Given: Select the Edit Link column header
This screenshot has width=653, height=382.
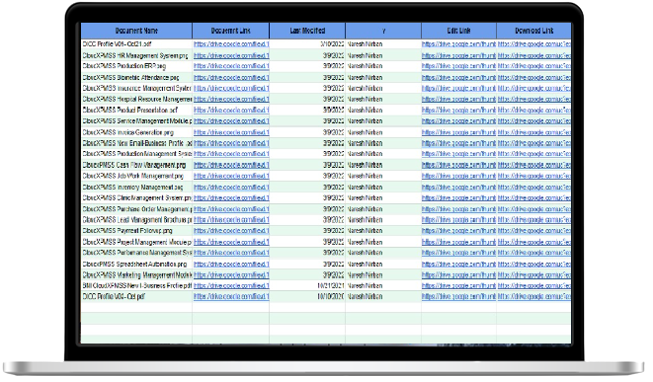Looking at the screenshot, I should click(x=459, y=31).
